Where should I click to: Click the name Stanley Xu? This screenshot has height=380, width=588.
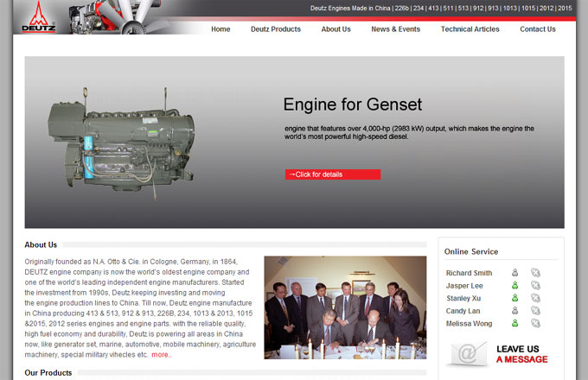click(463, 298)
